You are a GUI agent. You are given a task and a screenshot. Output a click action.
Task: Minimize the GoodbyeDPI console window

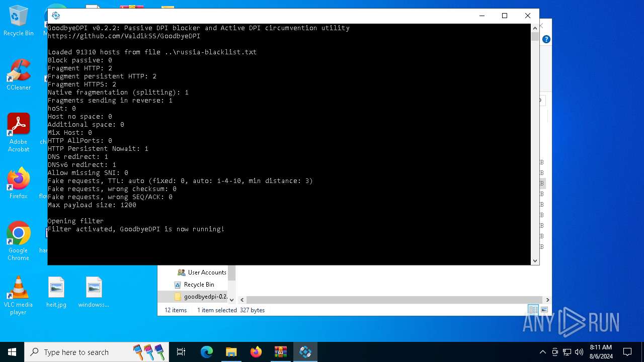point(481,16)
